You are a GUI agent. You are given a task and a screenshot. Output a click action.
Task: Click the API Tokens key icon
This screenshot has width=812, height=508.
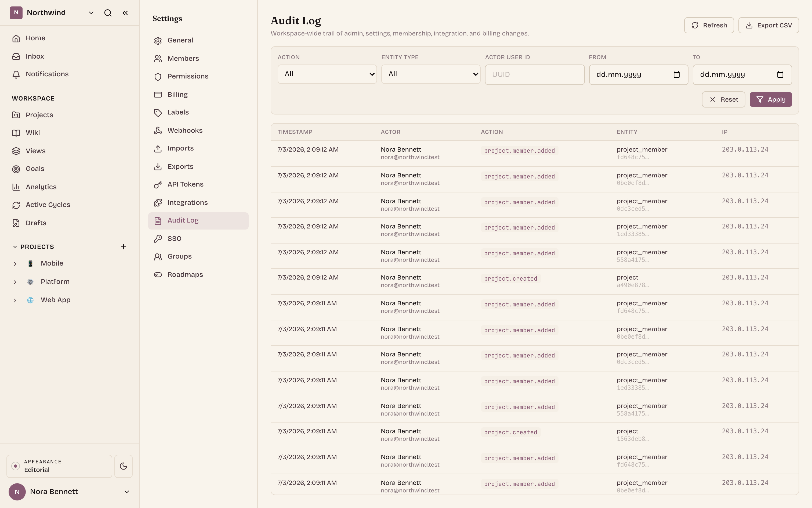click(158, 185)
